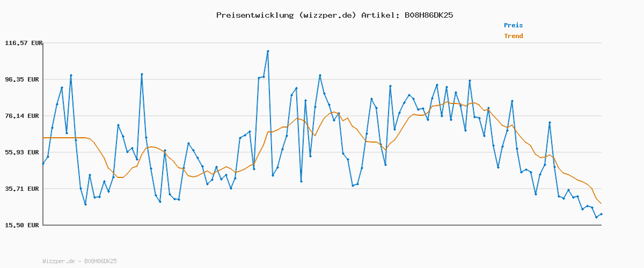Click wizzper.de in the chart title
Viewport: 644px width, 268px height.
point(326,15)
